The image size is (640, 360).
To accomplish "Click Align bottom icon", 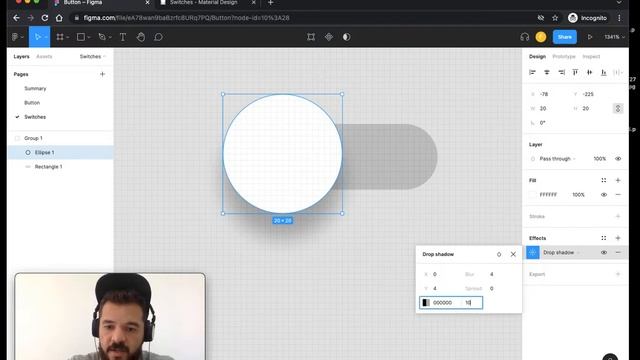I will click(604, 72).
